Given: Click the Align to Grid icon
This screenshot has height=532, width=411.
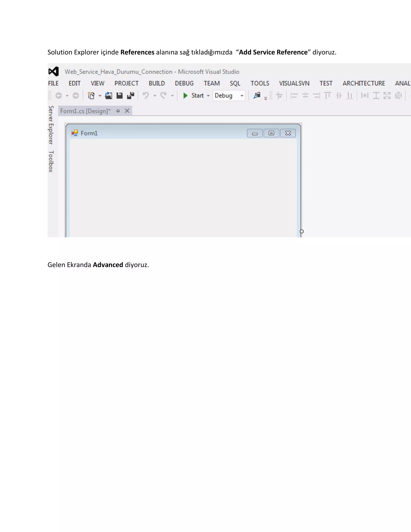Looking at the screenshot, I should 279,96.
